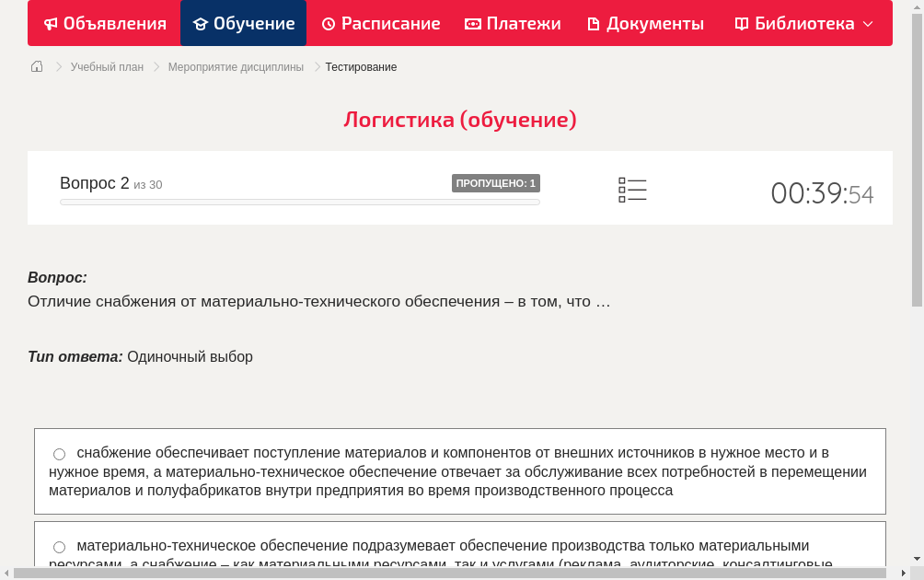Select the second answer about материально-техническое обеспечение
The image size is (924, 580).
tap(59, 546)
